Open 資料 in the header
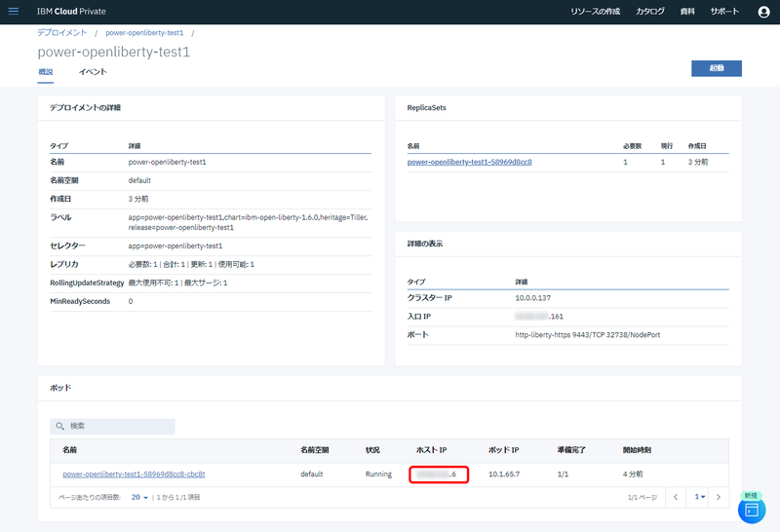This screenshot has height=532, width=780. click(x=687, y=12)
